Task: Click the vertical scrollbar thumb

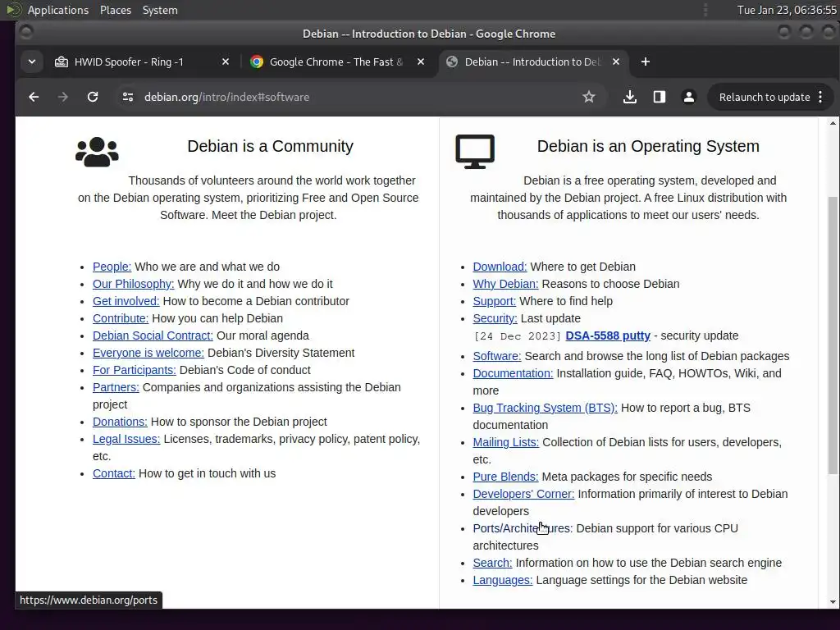Action: [833, 335]
